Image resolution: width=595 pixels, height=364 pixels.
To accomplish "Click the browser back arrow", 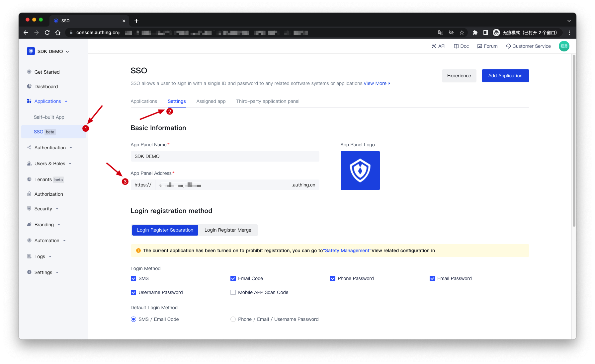I will 26,33.
